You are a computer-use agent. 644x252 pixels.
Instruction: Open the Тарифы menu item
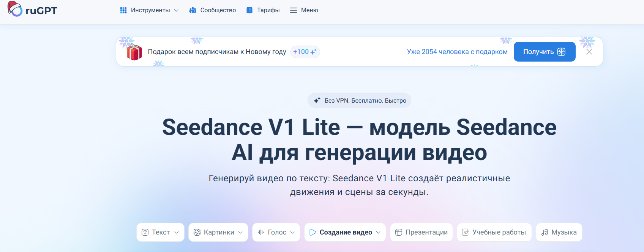tap(263, 10)
